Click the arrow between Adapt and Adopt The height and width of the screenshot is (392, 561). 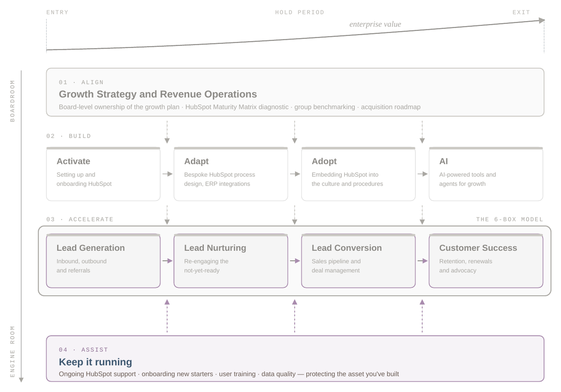point(295,174)
